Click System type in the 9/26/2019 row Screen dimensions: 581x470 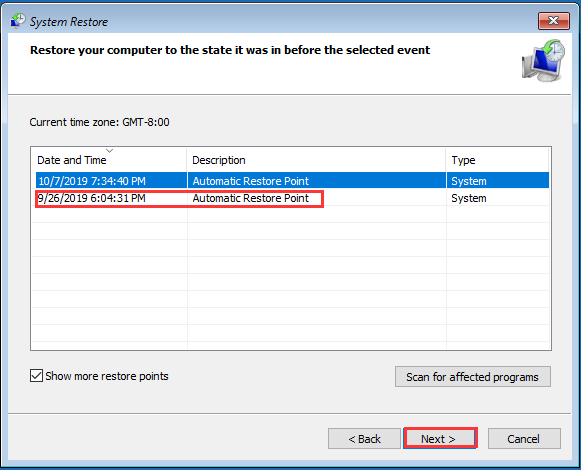point(469,198)
